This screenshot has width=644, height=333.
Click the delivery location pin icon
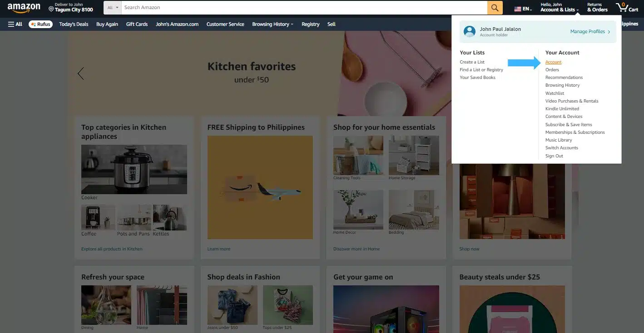(51, 9)
